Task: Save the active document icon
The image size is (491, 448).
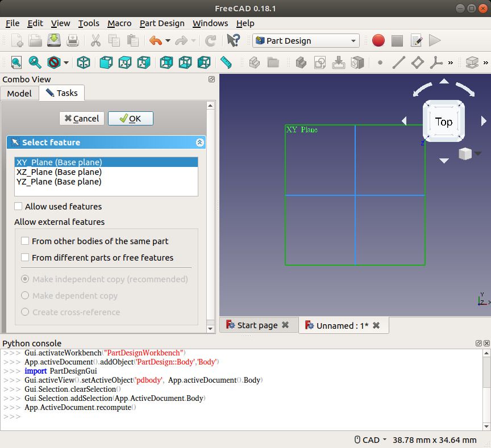Action: pos(54,41)
